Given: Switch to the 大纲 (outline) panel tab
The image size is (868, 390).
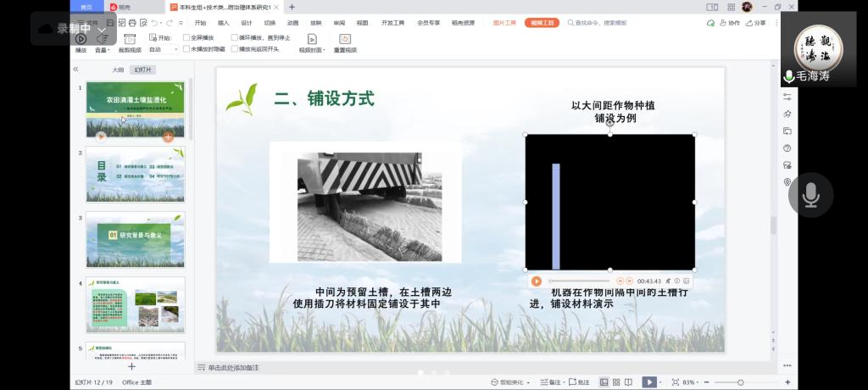Looking at the screenshot, I should click(118, 70).
